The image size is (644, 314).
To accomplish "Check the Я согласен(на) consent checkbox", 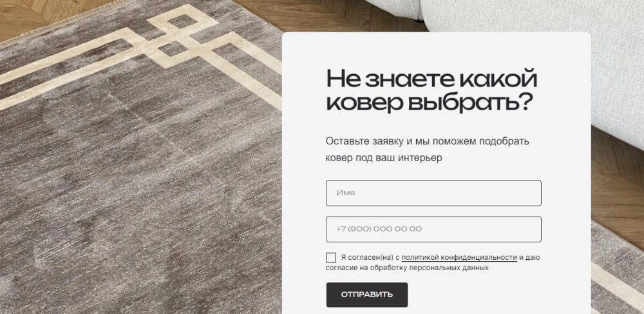I will click(x=330, y=258).
